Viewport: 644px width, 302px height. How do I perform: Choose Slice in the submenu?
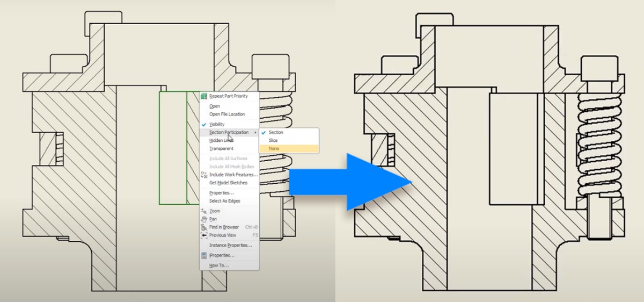click(x=289, y=140)
